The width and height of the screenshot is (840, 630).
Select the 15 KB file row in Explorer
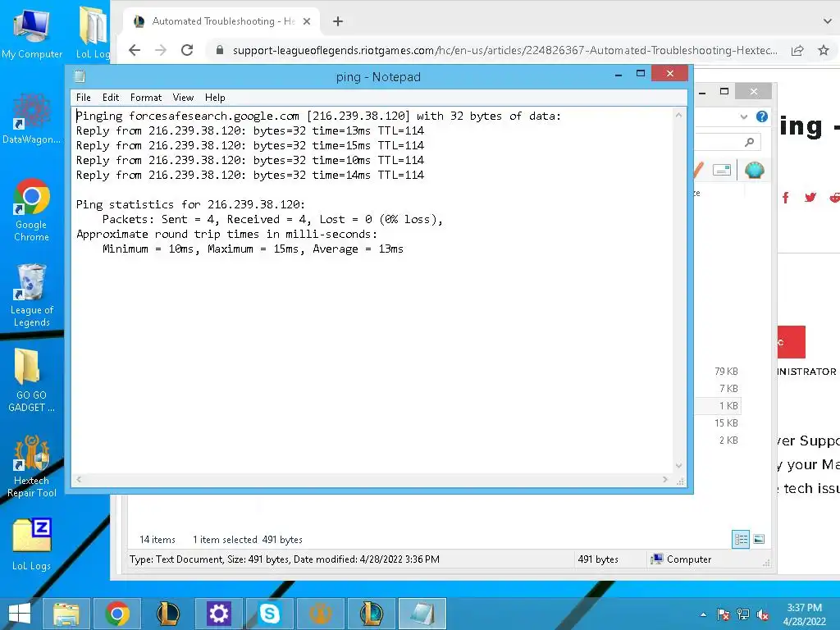(717, 422)
